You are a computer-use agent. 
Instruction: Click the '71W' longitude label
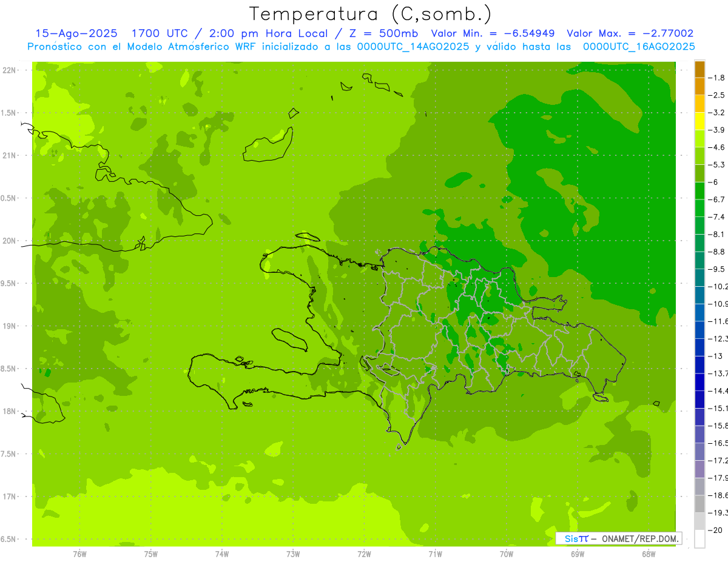click(435, 554)
